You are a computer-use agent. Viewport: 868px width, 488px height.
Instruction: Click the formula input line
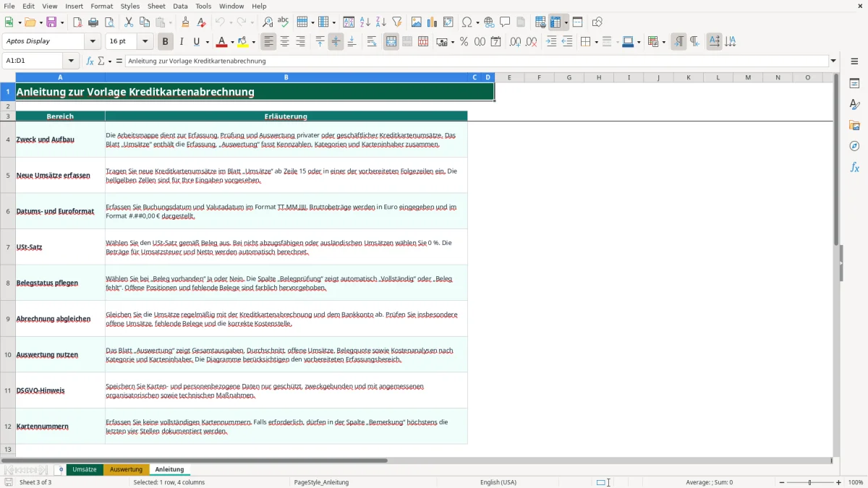point(477,61)
